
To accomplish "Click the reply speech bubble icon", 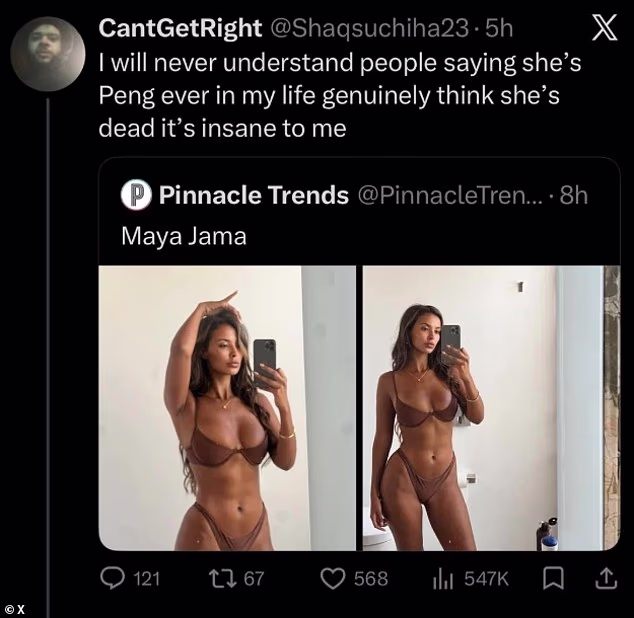I will click(x=112, y=577).
